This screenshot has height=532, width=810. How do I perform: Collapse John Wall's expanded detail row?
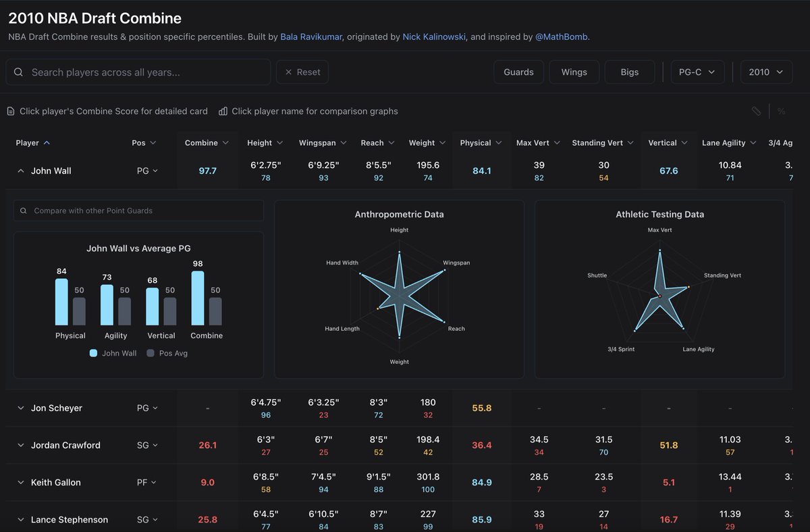tap(20, 171)
